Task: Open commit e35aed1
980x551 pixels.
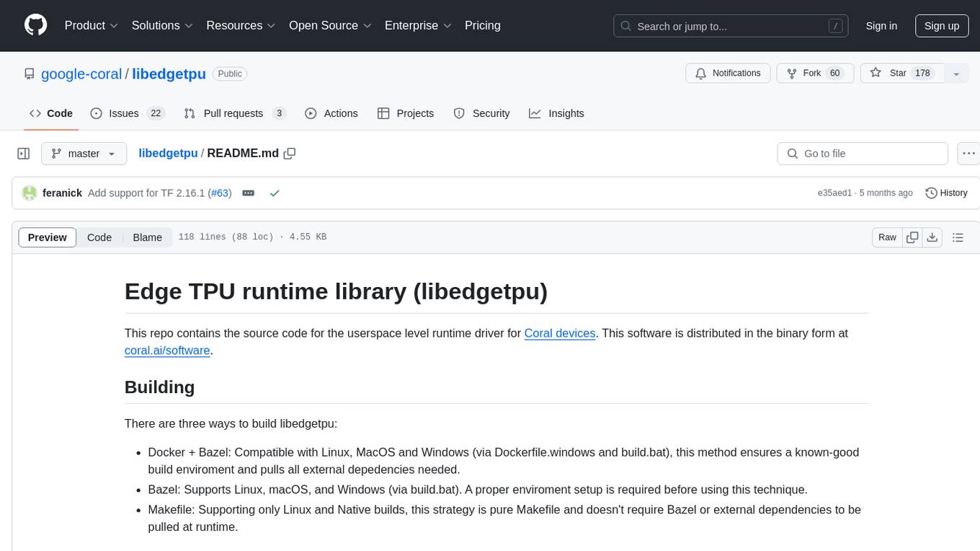Action: (x=834, y=193)
